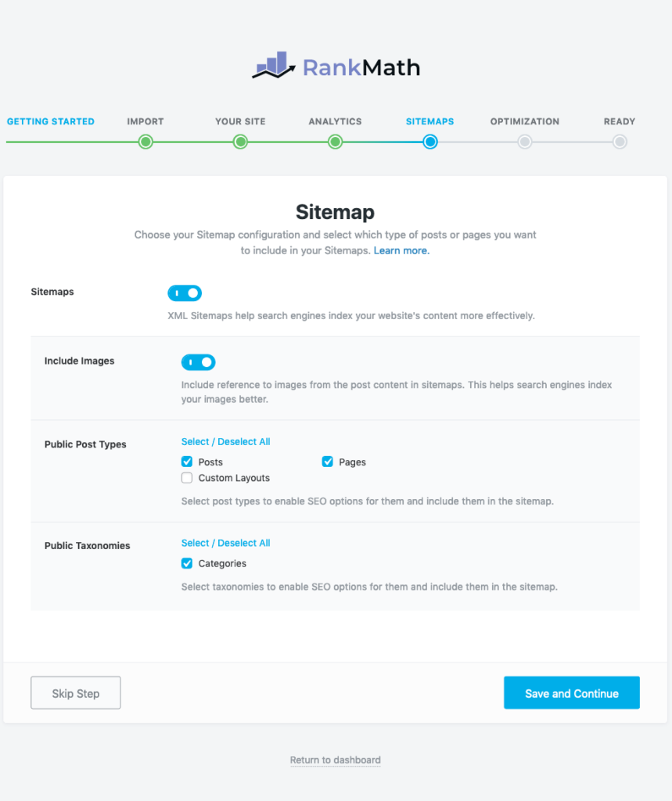Disable the Sitemaps toggle switch
The height and width of the screenshot is (801, 672).
[185, 293]
